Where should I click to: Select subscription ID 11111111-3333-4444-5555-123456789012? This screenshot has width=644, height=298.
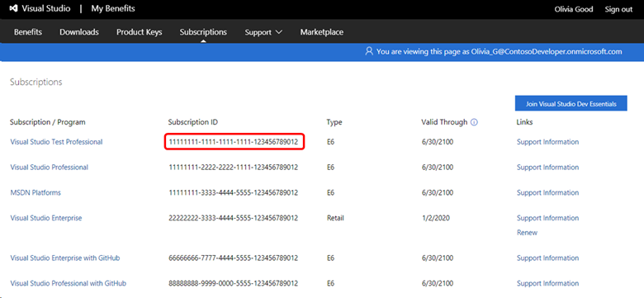coord(234,193)
